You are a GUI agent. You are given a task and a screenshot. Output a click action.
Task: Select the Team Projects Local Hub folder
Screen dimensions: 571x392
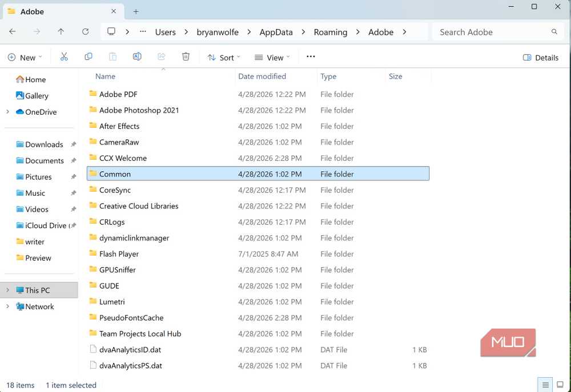pos(258,334)
